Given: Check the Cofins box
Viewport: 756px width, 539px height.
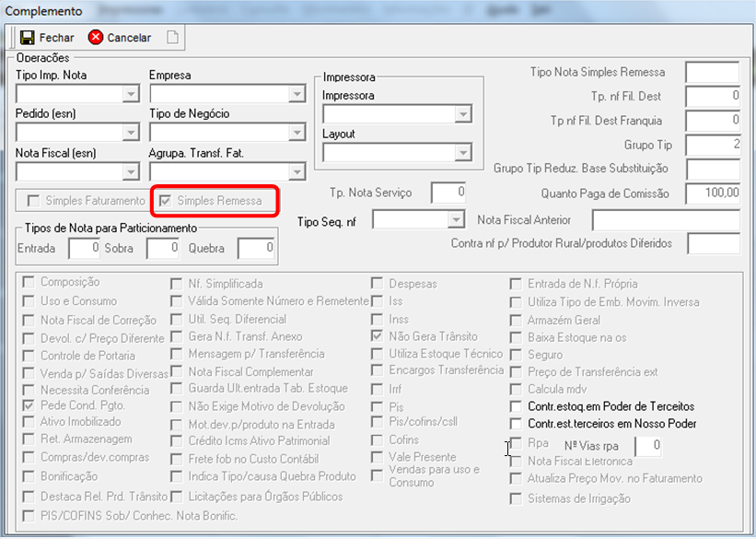Looking at the screenshot, I should tap(377, 440).
